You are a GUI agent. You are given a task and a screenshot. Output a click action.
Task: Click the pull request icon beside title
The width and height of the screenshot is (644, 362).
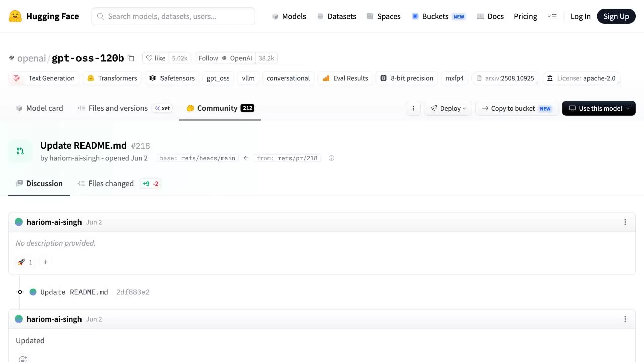click(x=20, y=151)
